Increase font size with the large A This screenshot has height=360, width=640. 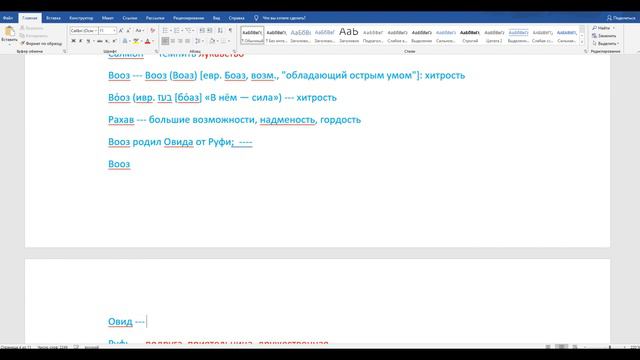[x=121, y=31]
